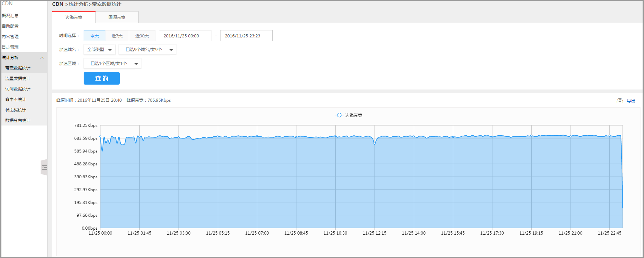644x258 pixels.
Task: Click the end date field 2016/11/25 23:23
Action: (x=246, y=36)
